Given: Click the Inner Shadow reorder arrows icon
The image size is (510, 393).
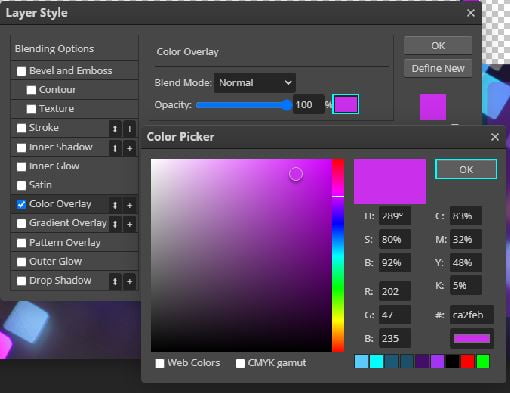Looking at the screenshot, I should 115,148.
